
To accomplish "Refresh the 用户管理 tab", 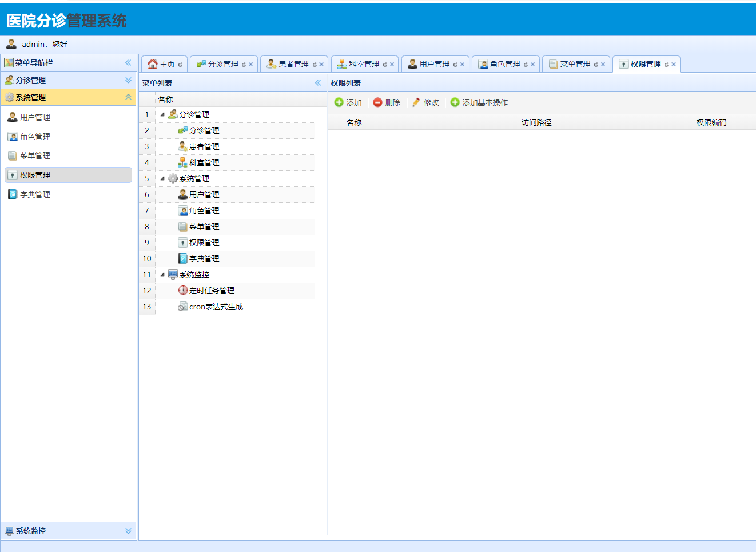I will (x=455, y=65).
